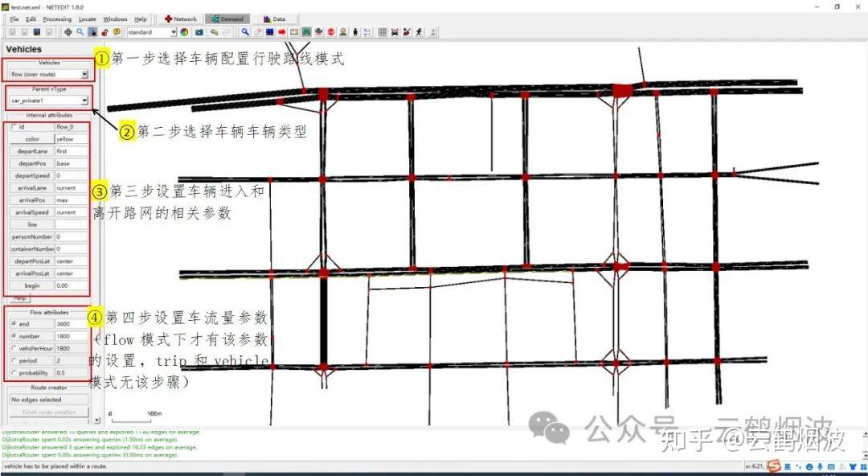Image resolution: width=868 pixels, height=476 pixels.
Task: Select the black person mode icon
Action: [x=355, y=32]
